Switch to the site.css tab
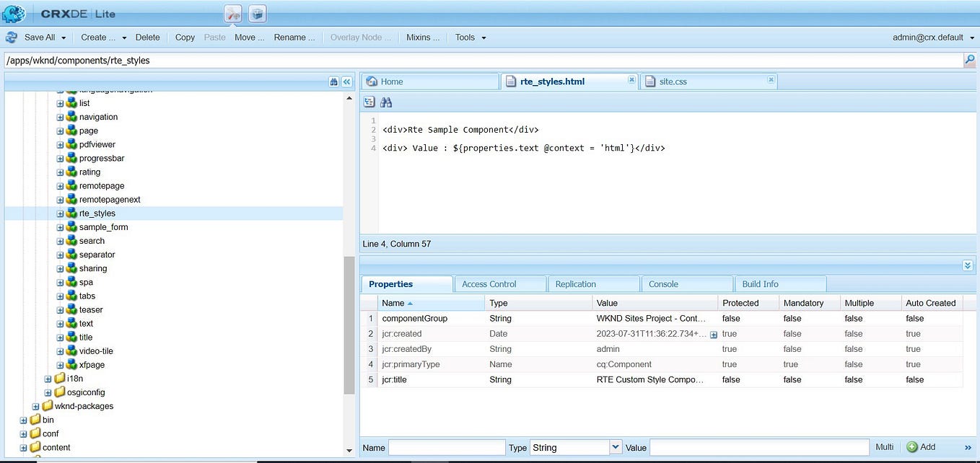980x463 pixels. pos(708,81)
